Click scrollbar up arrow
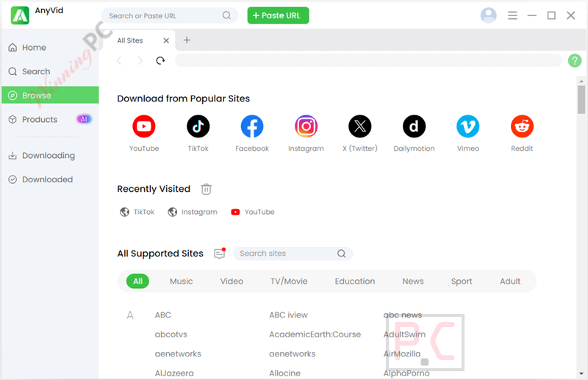588x380 pixels. [x=581, y=81]
